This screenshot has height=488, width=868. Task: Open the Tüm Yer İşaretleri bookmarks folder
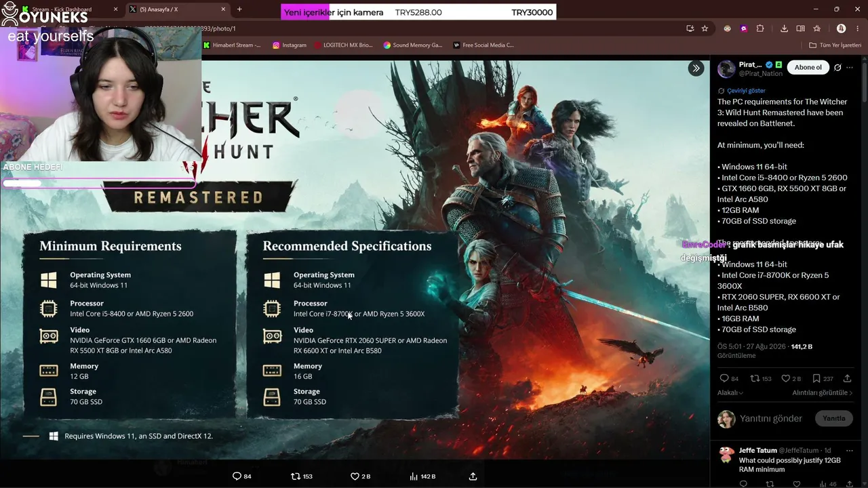point(835,45)
